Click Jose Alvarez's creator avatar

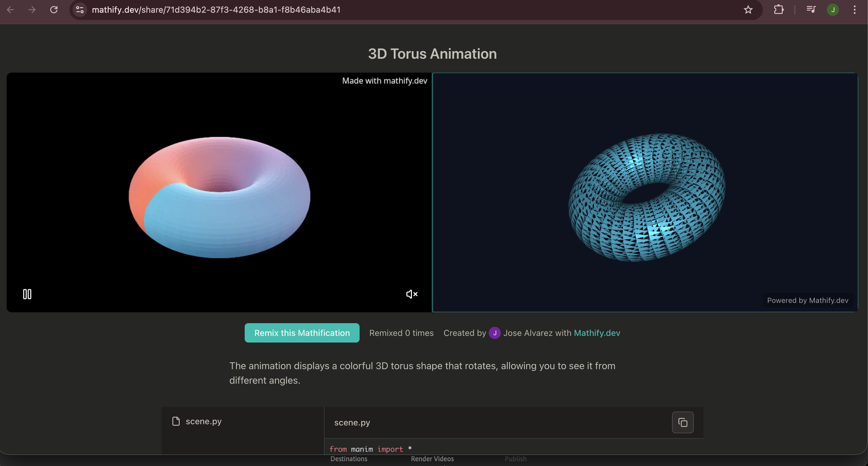pos(494,333)
